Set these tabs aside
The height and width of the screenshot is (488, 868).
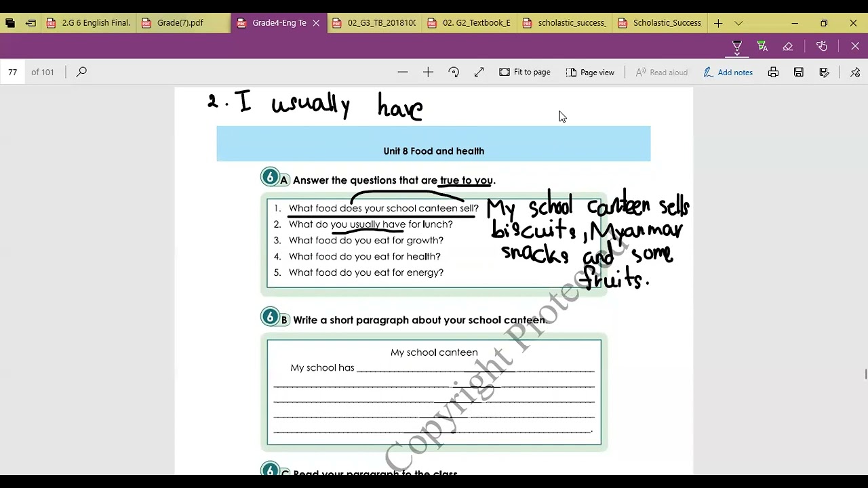coord(31,23)
